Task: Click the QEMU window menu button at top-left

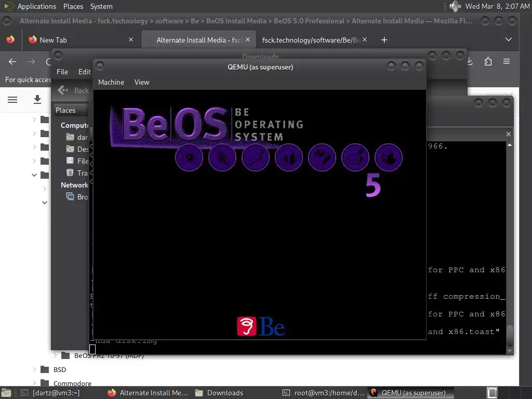Action: pyautogui.click(x=100, y=65)
